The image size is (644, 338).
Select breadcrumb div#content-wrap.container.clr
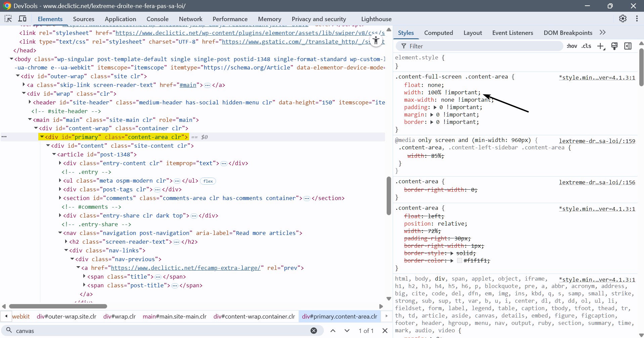254,317
